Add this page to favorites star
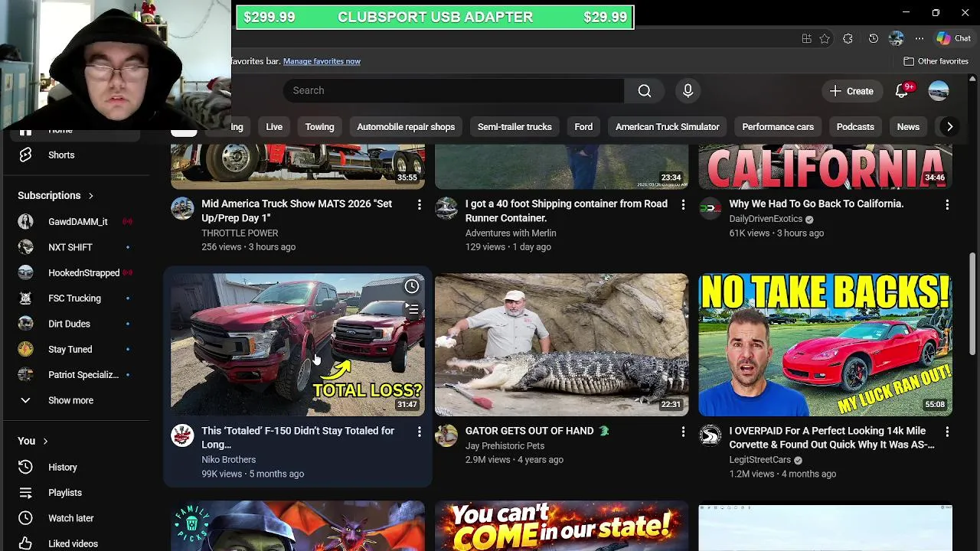980x551 pixels. point(825,38)
